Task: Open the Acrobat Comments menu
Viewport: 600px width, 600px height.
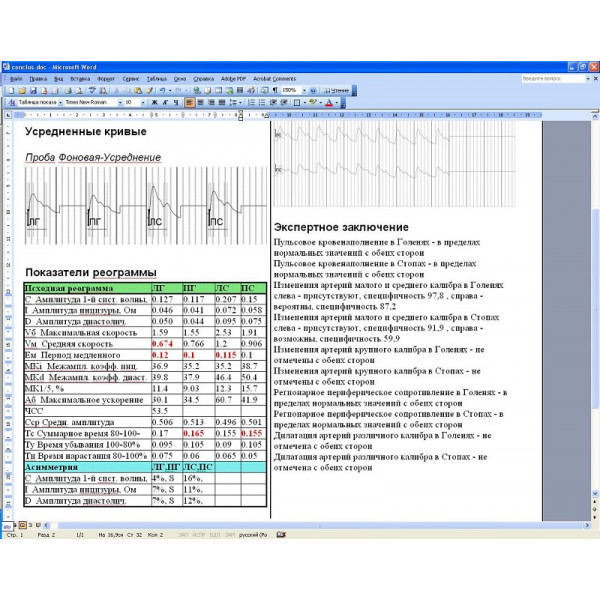Action: coord(274,79)
